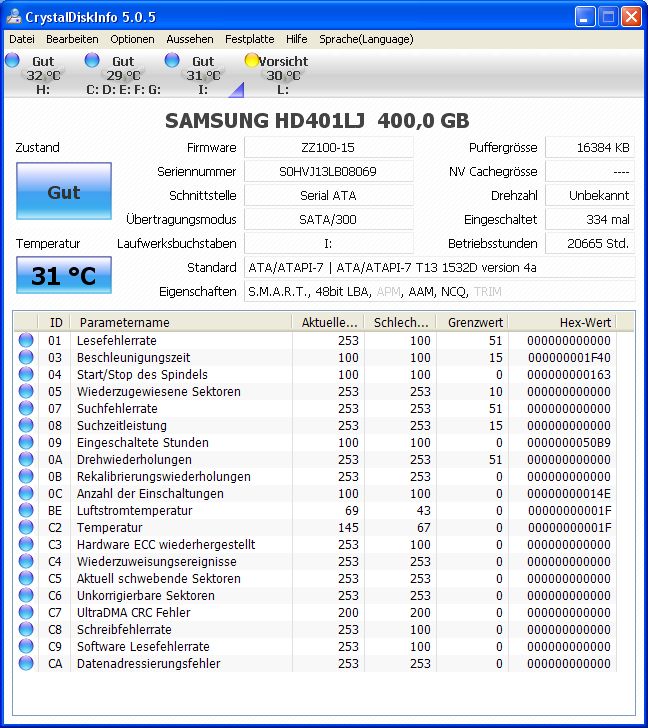The width and height of the screenshot is (648, 728).
Task: Click the Eigenschaften field with S.M.A.R.T.
Action: point(440,292)
